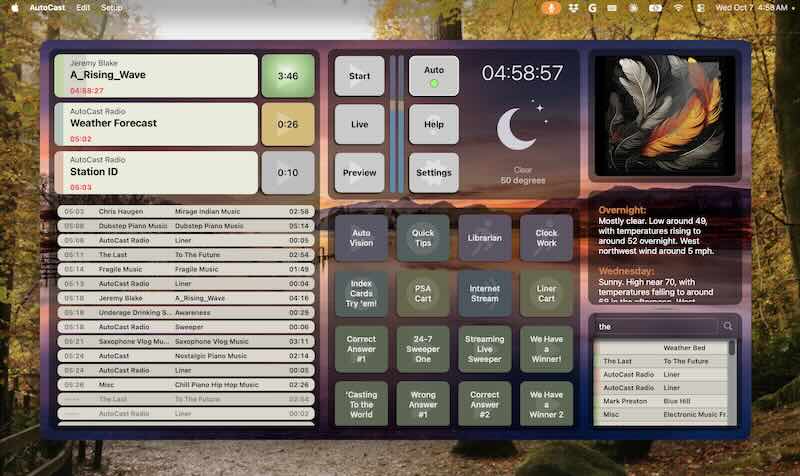
Task: Select the Weather Forecast deck card
Action: [156, 124]
